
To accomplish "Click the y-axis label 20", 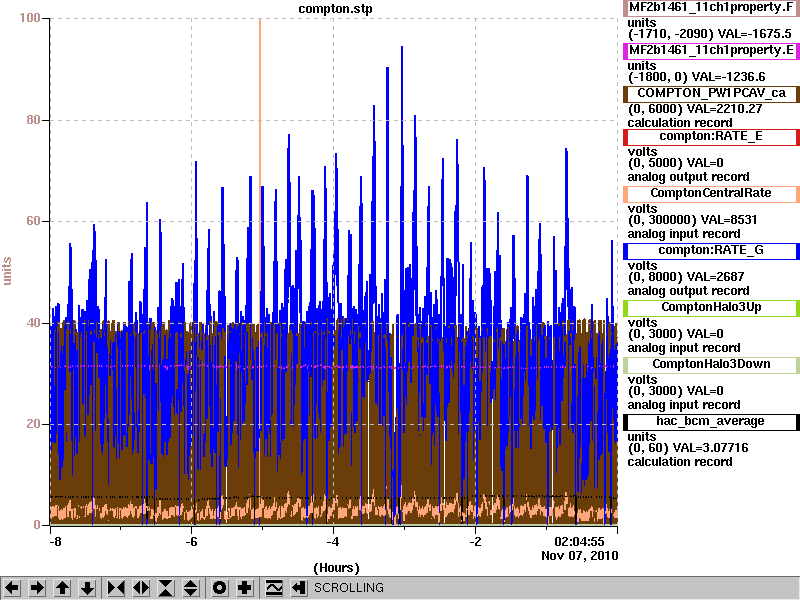I will (33, 423).
